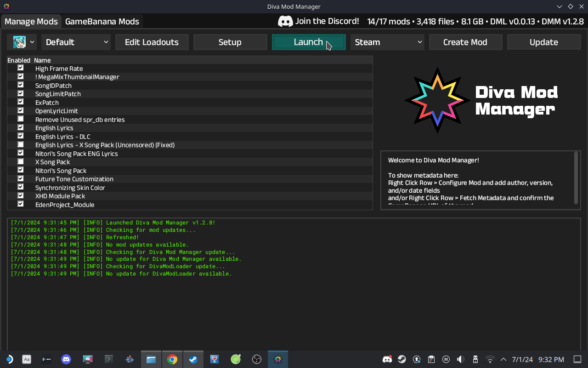Open the wine glass app in taskbar
The image size is (588, 368).
coord(215,359)
